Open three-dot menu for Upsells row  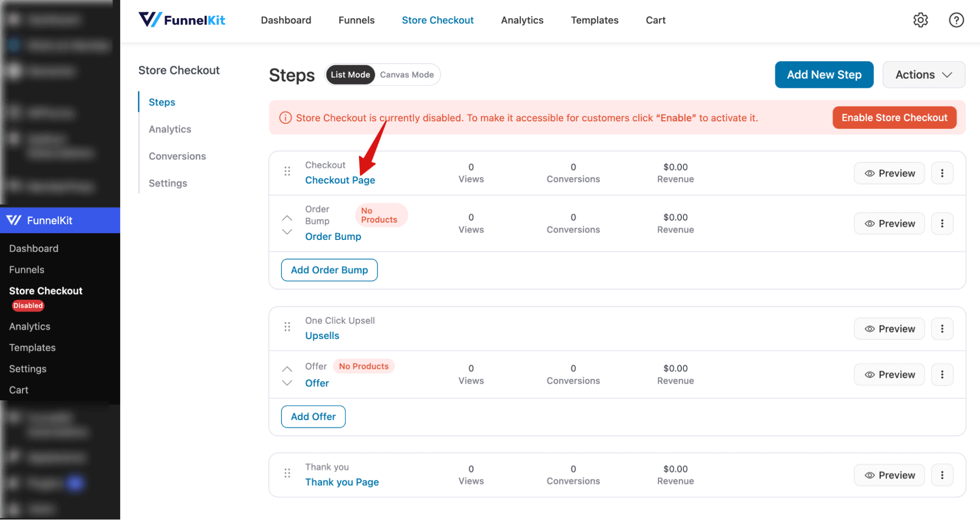click(x=942, y=329)
